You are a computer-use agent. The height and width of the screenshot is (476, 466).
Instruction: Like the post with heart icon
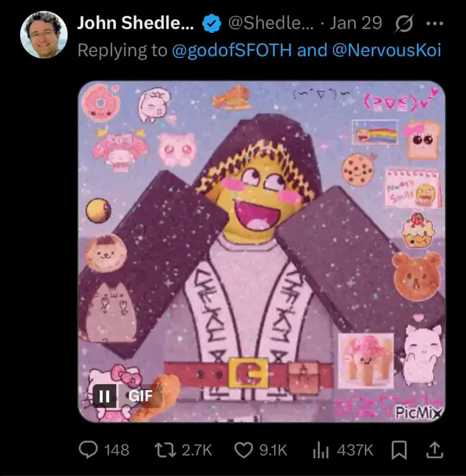[244, 450]
